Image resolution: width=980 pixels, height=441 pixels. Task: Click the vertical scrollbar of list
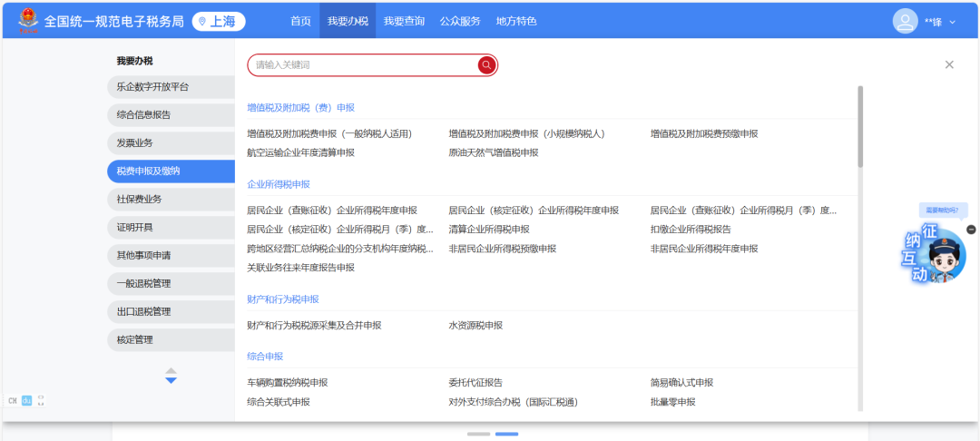coord(860,127)
